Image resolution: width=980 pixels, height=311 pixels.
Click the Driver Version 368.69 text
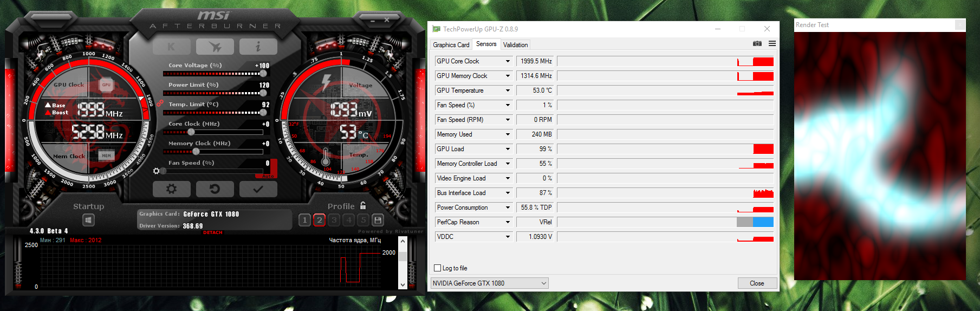point(171,226)
